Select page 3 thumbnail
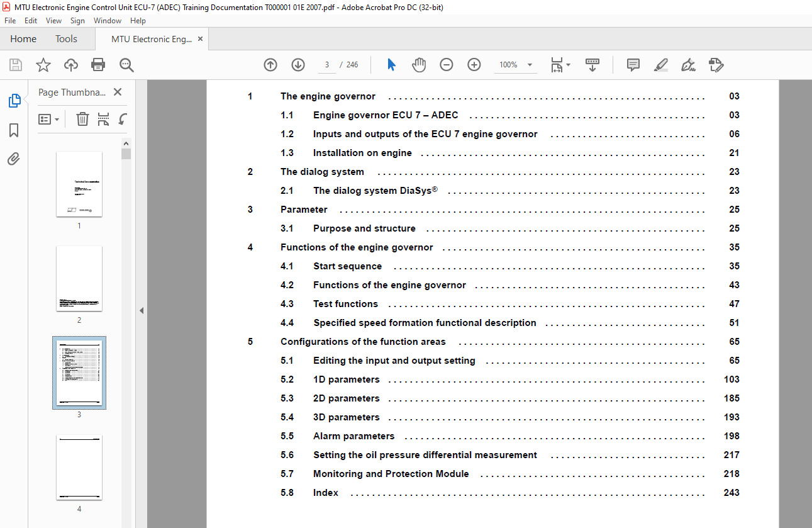The height and width of the screenshot is (528, 812). point(79,373)
